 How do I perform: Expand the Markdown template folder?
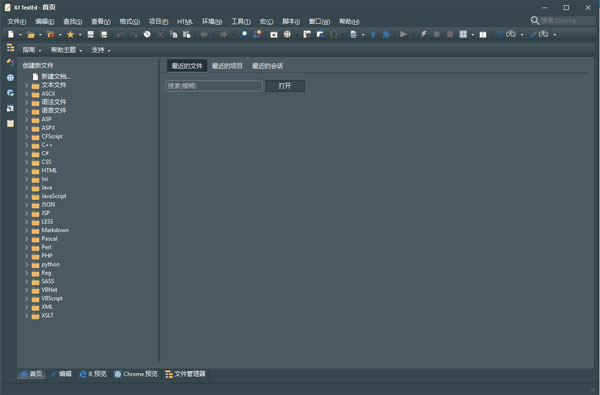point(26,230)
